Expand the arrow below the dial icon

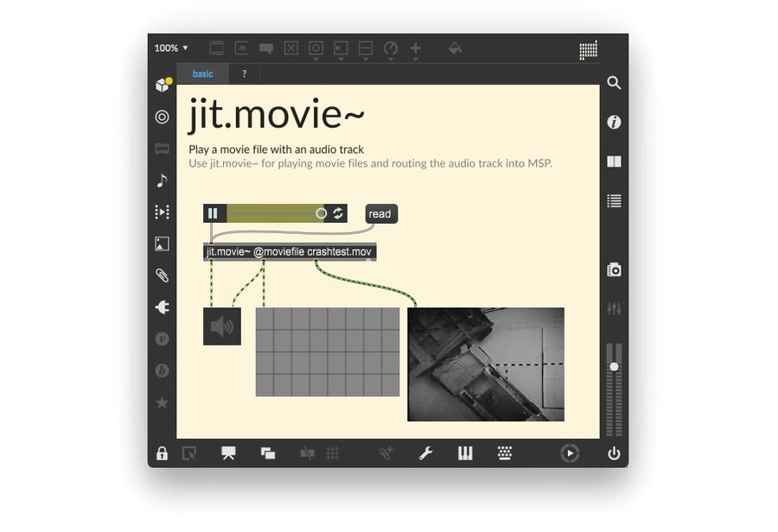(x=391, y=59)
